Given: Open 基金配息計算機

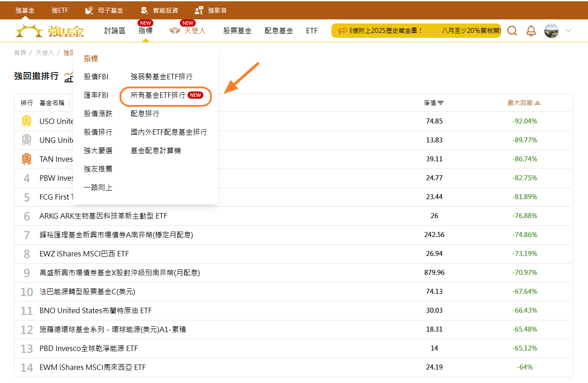Looking at the screenshot, I should click(156, 150).
